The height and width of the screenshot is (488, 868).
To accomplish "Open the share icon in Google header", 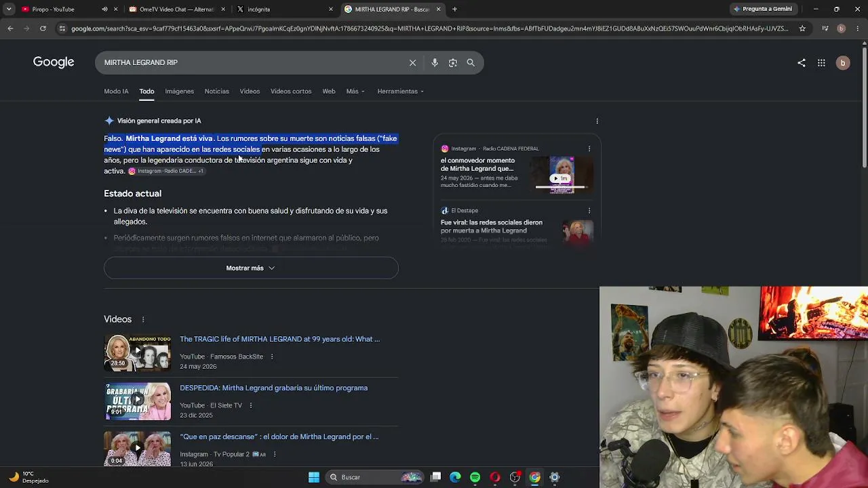I will click(x=802, y=62).
